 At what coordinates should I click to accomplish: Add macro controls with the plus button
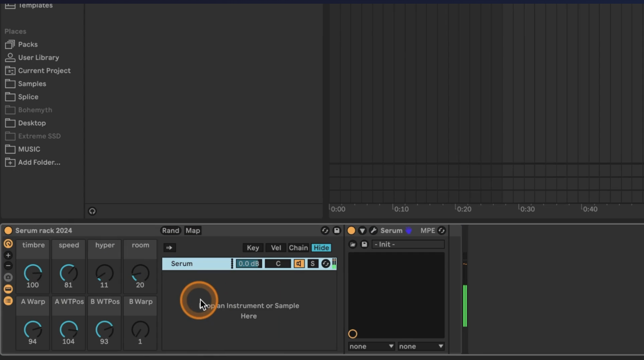(8, 255)
